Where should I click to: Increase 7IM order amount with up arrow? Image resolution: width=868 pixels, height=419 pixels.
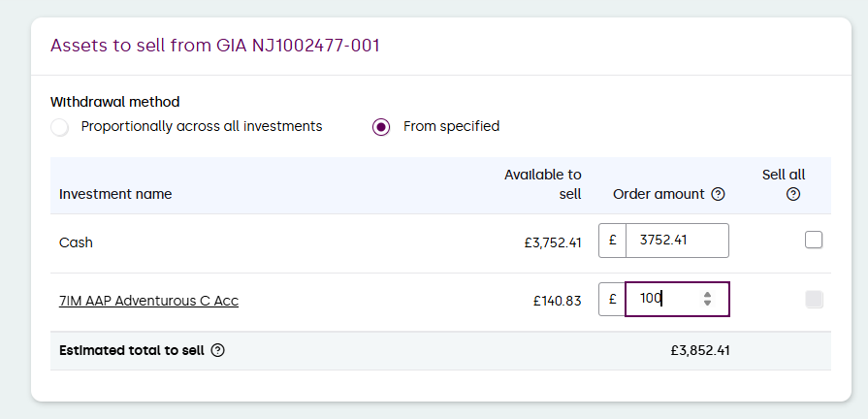(x=708, y=295)
